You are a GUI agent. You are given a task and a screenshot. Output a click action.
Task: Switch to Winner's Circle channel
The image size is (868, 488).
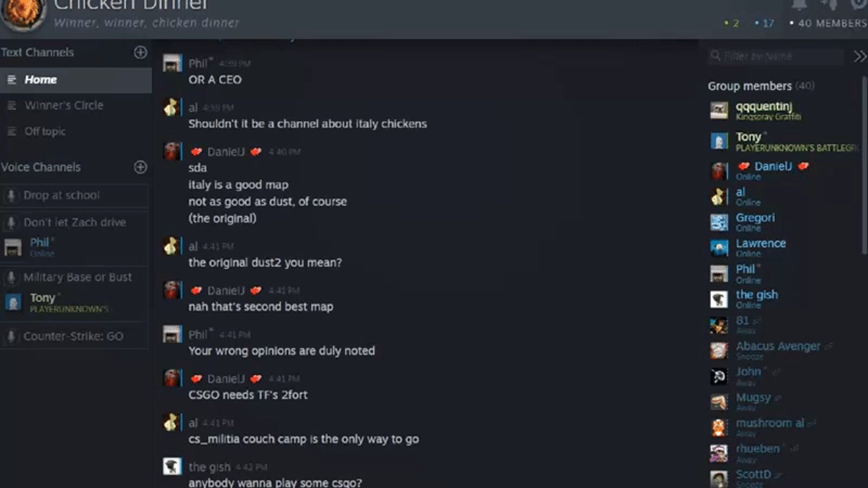point(76,105)
